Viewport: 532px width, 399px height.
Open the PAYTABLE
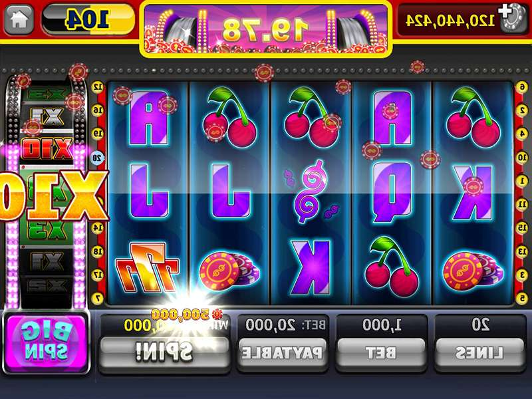pos(282,353)
